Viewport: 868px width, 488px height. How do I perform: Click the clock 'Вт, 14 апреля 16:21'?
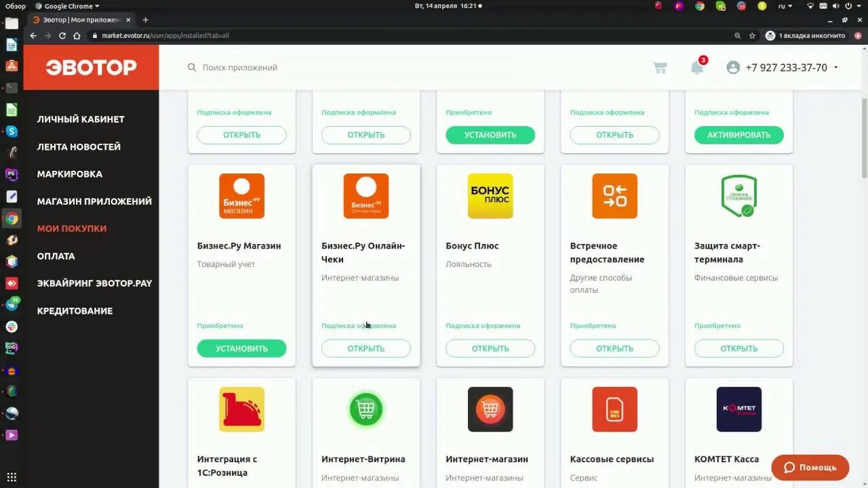pos(448,6)
